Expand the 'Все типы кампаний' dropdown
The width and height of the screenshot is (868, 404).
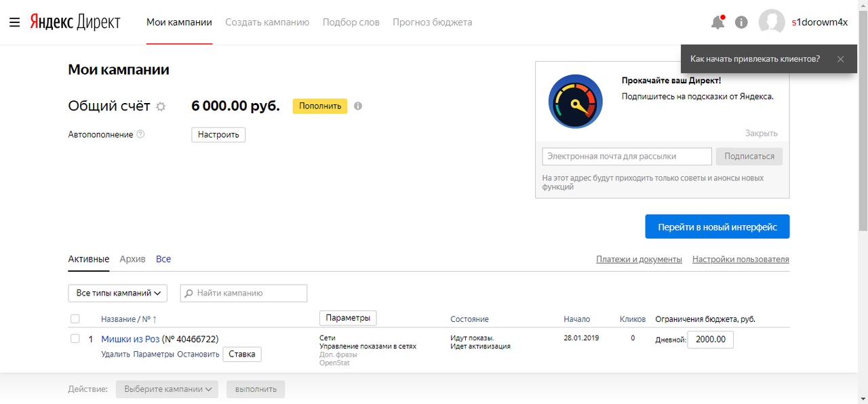(x=117, y=293)
